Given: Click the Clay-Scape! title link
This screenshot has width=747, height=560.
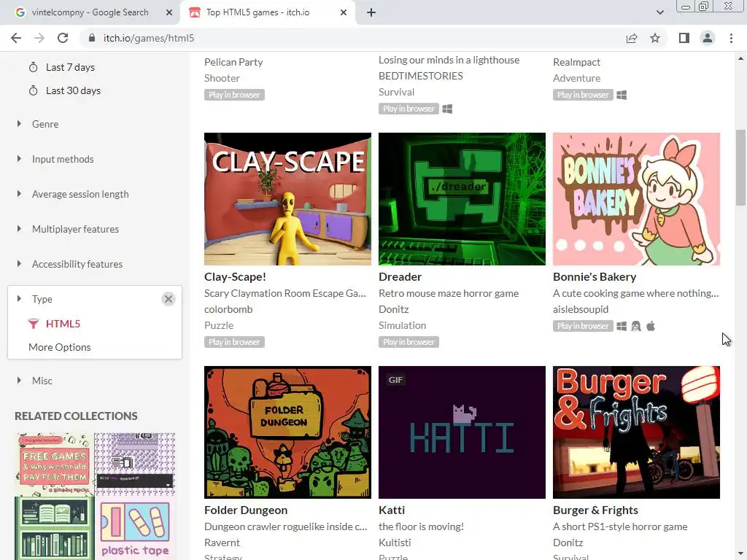Looking at the screenshot, I should [235, 276].
